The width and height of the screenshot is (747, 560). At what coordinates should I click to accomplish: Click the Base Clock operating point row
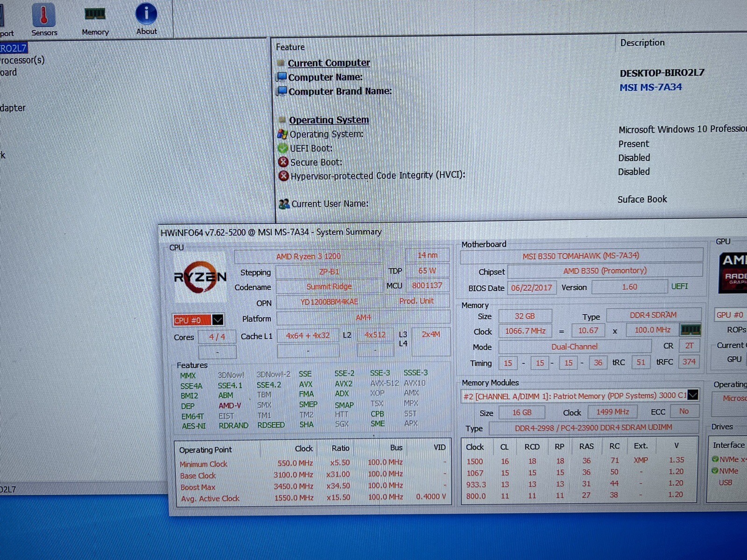coord(312,475)
